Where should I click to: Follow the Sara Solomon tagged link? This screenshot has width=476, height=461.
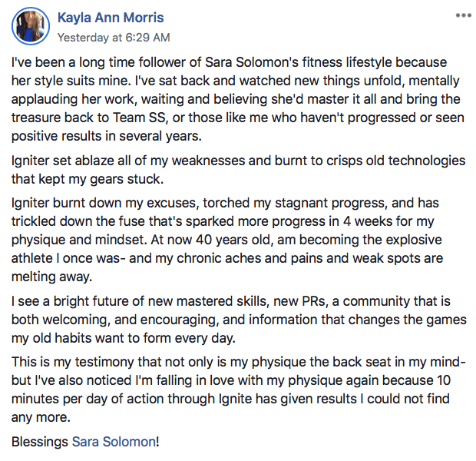tap(114, 442)
